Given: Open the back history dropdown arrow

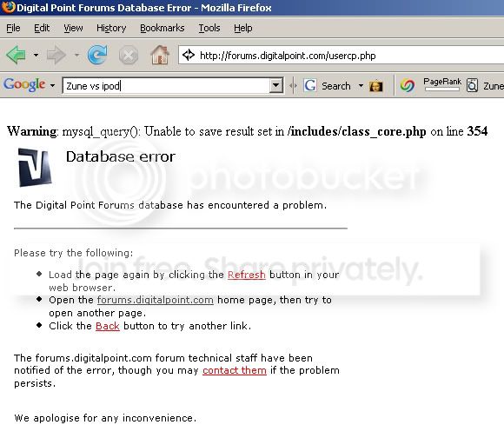Looking at the screenshot, I should tap(36, 56).
